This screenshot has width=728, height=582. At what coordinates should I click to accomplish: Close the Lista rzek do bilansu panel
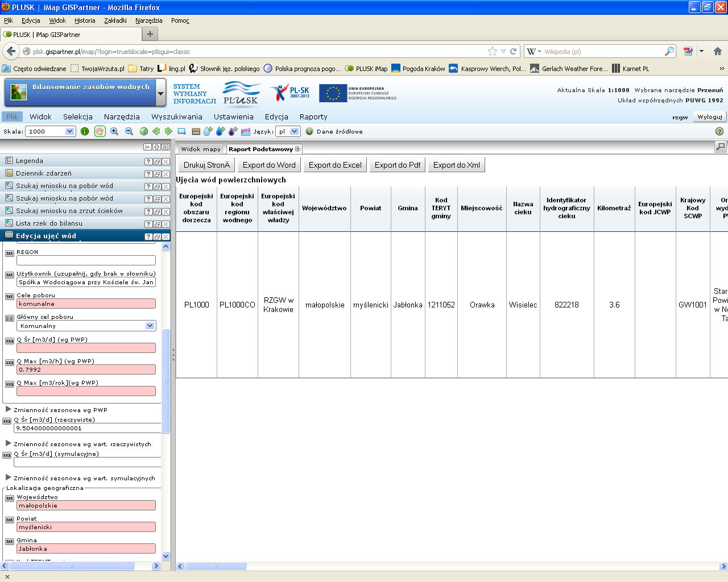166,224
